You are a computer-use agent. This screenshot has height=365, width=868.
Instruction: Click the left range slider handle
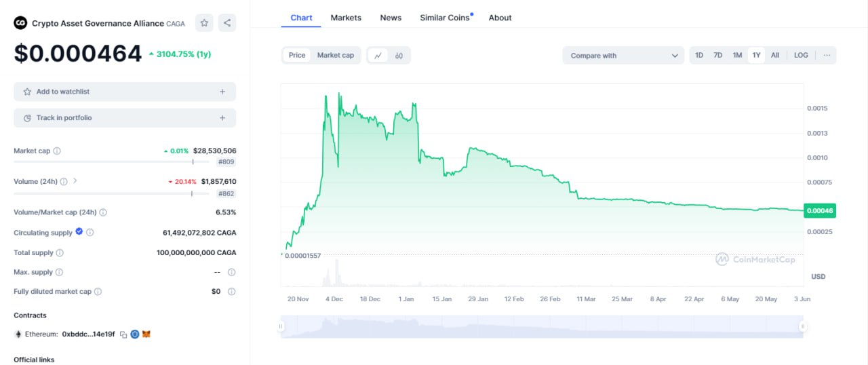(x=281, y=326)
